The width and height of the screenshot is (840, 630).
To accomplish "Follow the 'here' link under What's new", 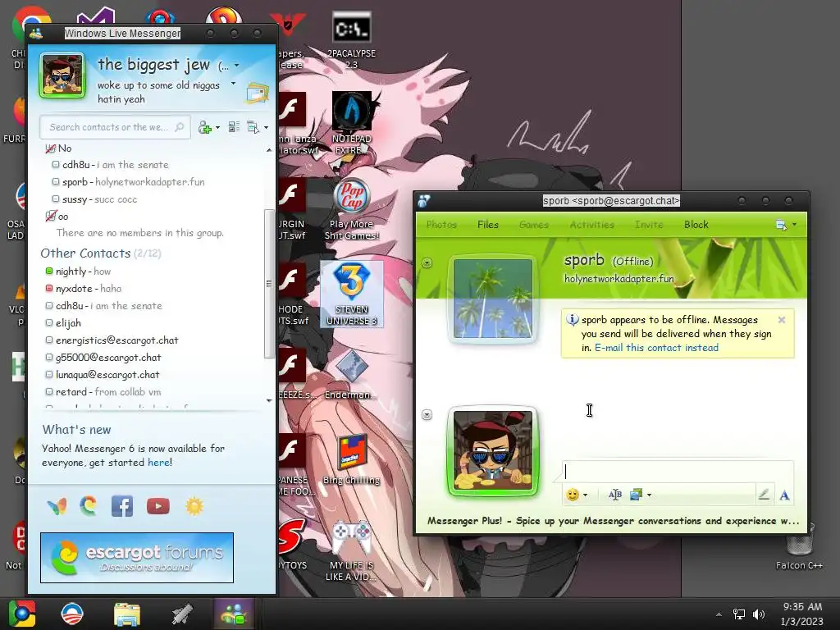I will 158,463.
